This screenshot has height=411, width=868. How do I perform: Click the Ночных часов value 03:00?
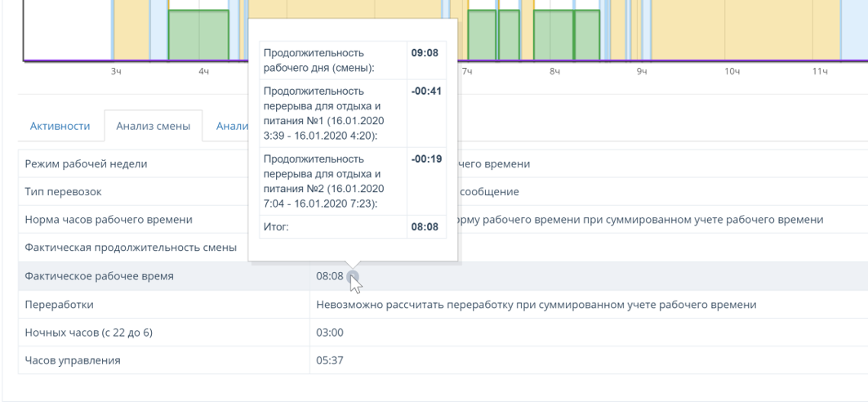tap(329, 333)
